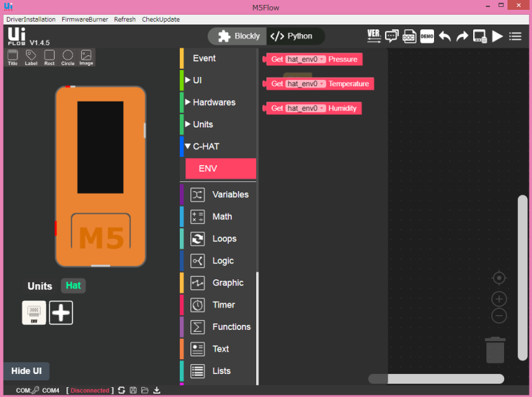The image size is (532, 397).
Task: Add an Image element
Action: tap(86, 57)
